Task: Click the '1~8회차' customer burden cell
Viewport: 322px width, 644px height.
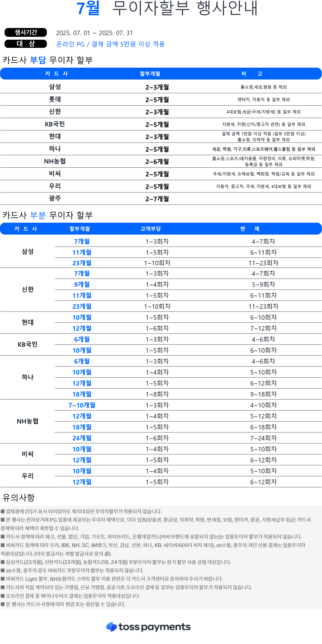Action: click(157, 394)
